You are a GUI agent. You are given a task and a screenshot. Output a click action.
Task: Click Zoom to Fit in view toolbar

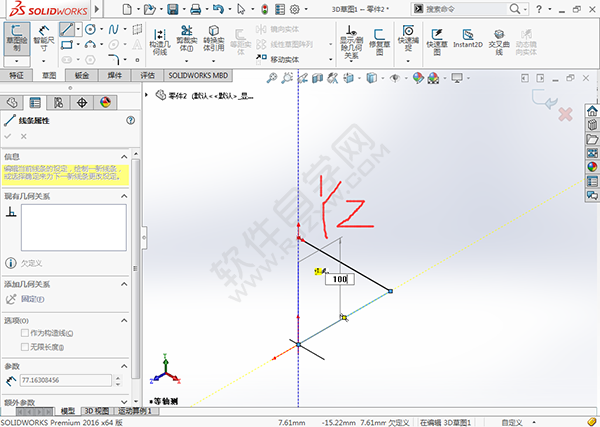[272, 78]
